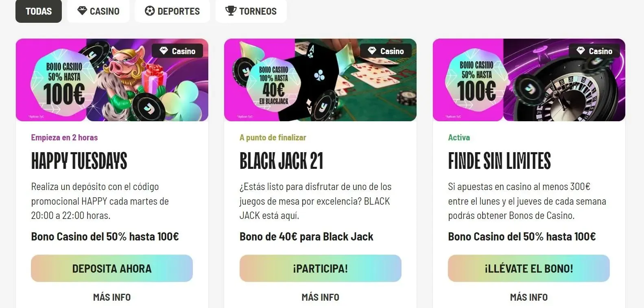Switch to the CASINO filter tab
Image resolution: width=644 pixels, height=308 pixels.
pos(98,11)
